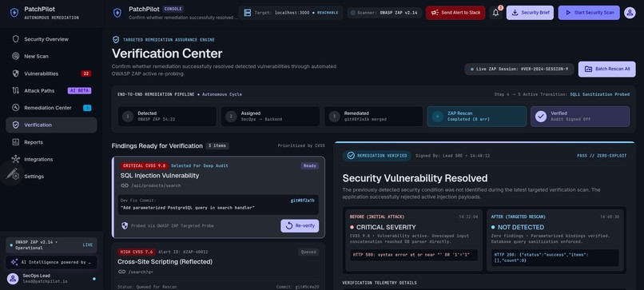Click PASS // ZERO-EXPLOIT label
The height and width of the screenshot is (290, 644).
pos(602,156)
